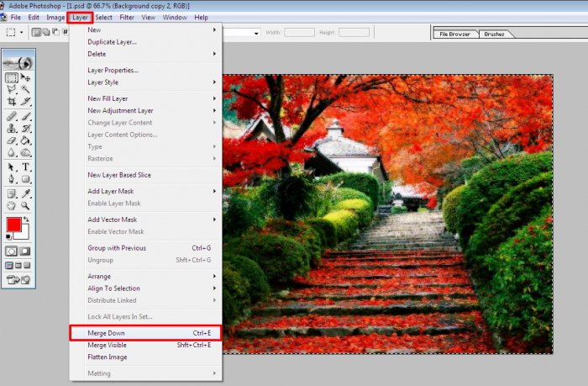The image size is (588, 386).
Task: Select the History Brush tool
Action: (25, 129)
